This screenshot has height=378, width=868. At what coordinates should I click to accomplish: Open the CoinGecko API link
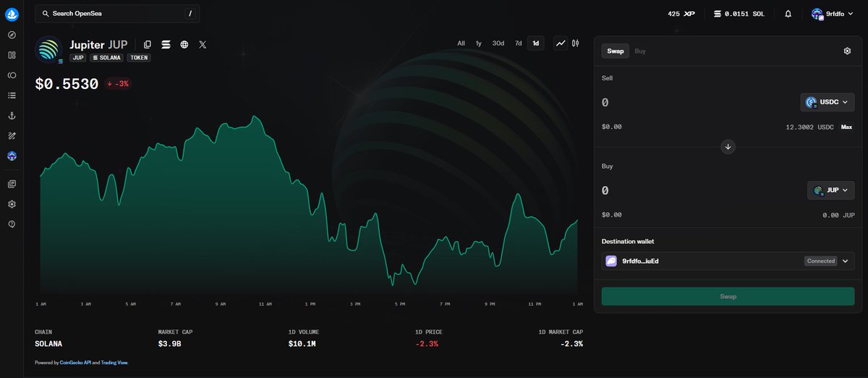click(x=75, y=362)
